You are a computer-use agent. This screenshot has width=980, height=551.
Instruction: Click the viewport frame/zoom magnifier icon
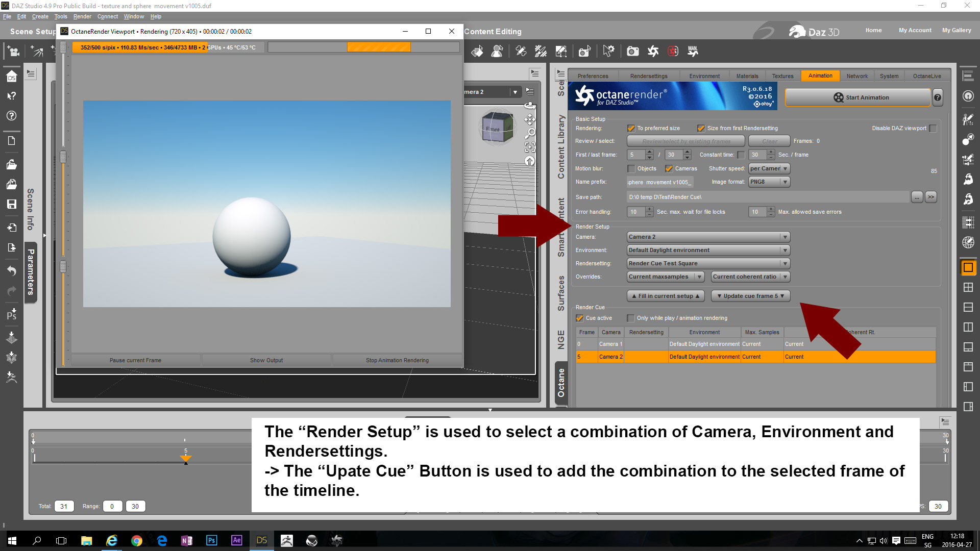[x=530, y=133]
